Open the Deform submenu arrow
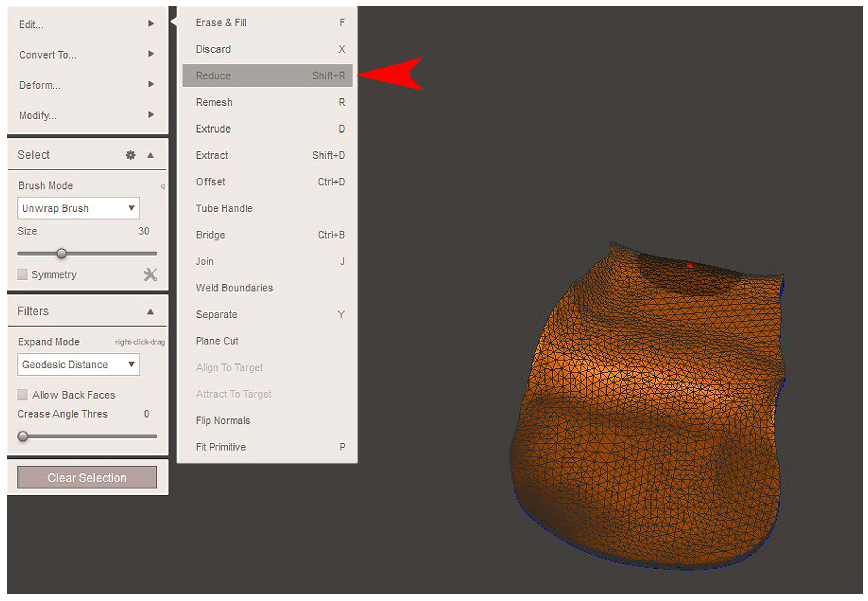 pyautogui.click(x=151, y=84)
